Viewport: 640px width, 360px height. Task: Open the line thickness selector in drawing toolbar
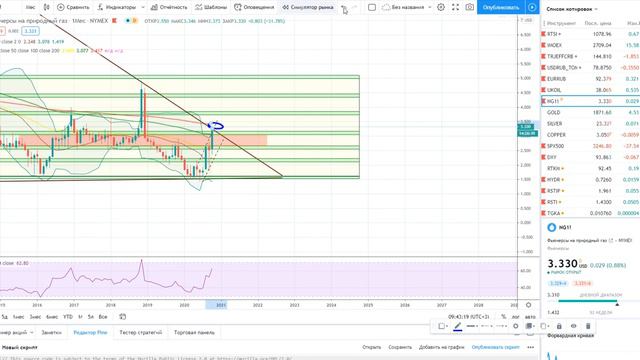(472, 326)
